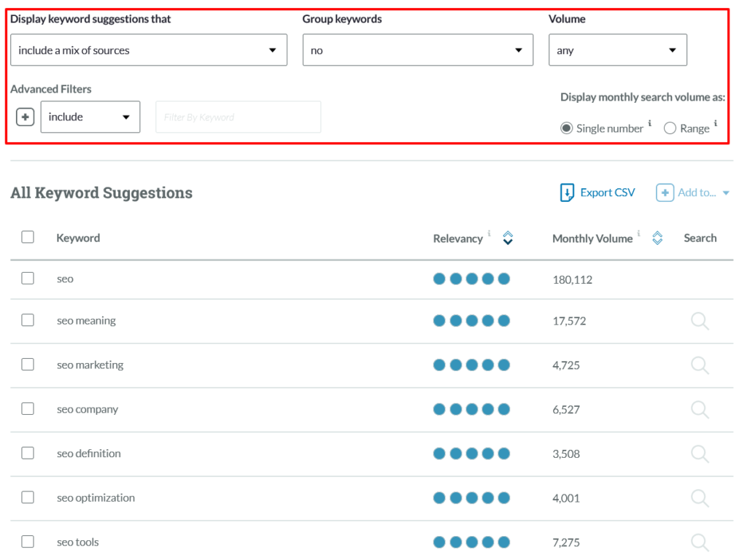
Task: Expand the Add to dropdown arrow
Action: [x=726, y=192]
